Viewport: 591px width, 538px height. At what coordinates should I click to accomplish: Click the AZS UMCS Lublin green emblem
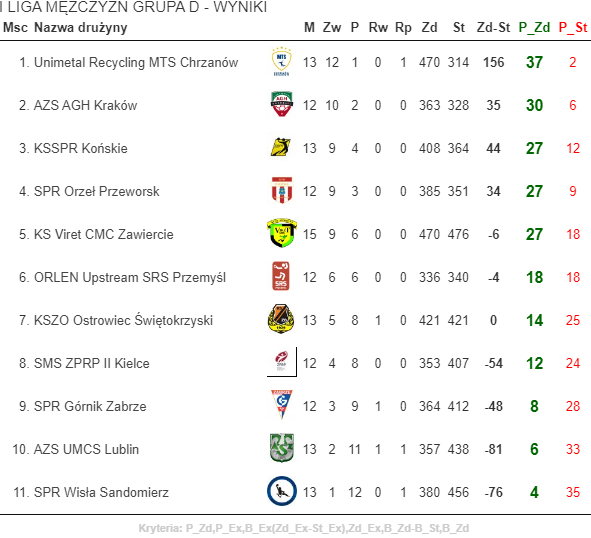pos(282,448)
